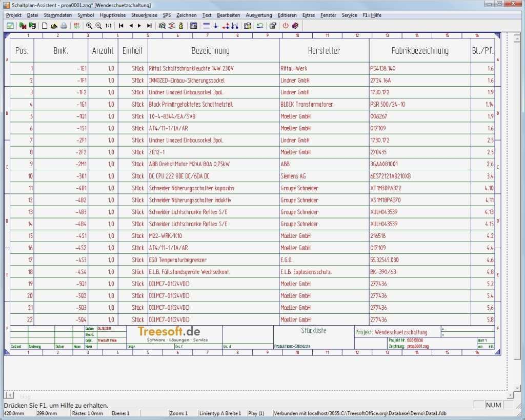This screenshot has width=525, height=420.
Task: Create a new document with blank page icon
Action: coord(45,25)
